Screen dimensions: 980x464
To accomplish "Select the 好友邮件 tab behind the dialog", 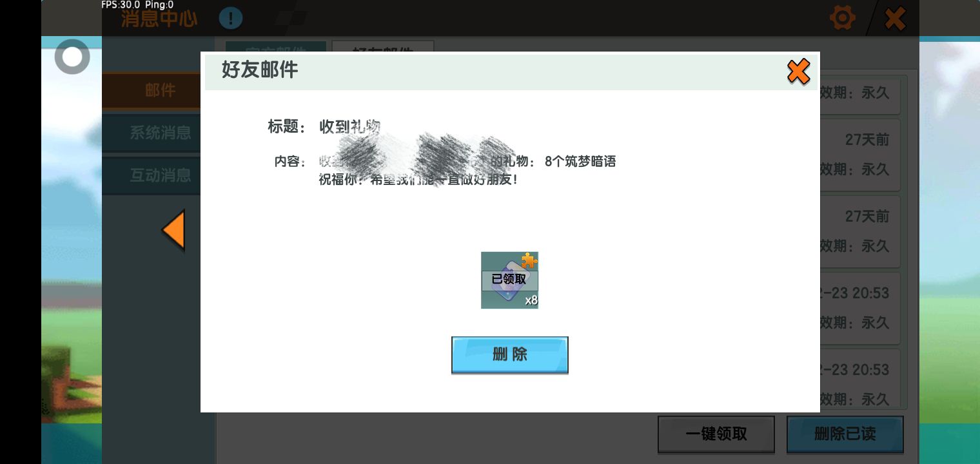I will (x=383, y=46).
